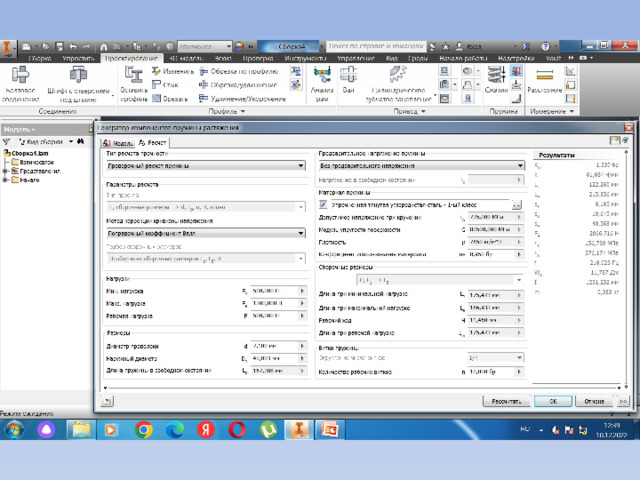The width and height of the screenshot is (640, 480).
Task: Click the Bolted Connection (Болтовое соединение) ribbon icon
Action: pyautogui.click(x=20, y=79)
